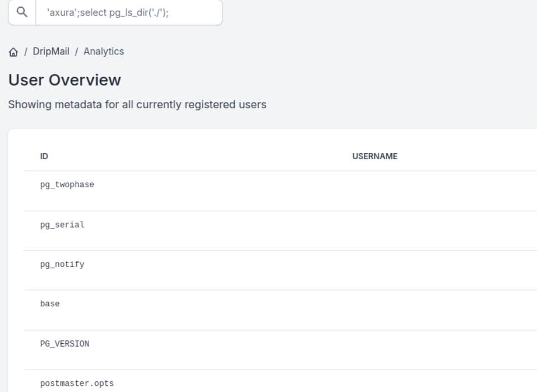Click the User Overview heading
537x392 pixels.
tap(64, 80)
